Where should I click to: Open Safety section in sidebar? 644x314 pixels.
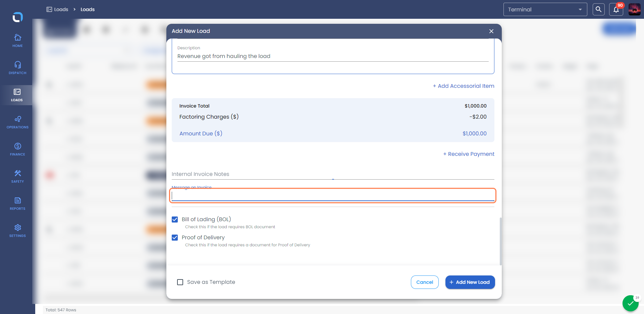pos(17,177)
